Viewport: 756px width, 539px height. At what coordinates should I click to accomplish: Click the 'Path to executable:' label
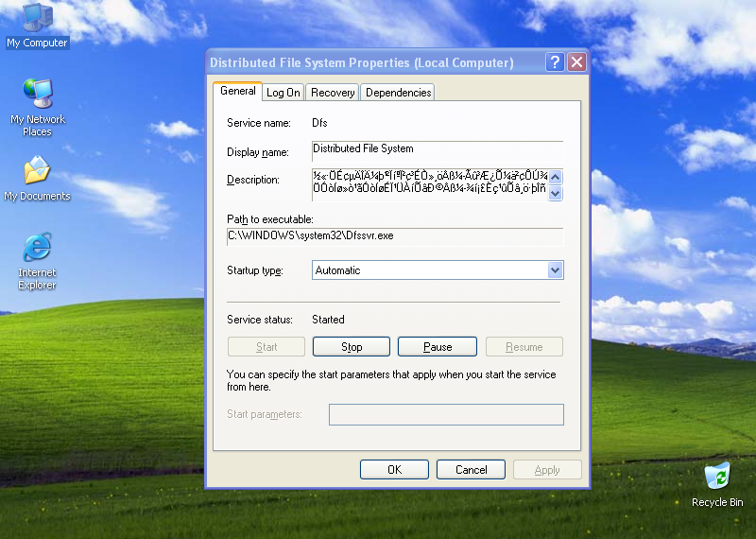270,219
